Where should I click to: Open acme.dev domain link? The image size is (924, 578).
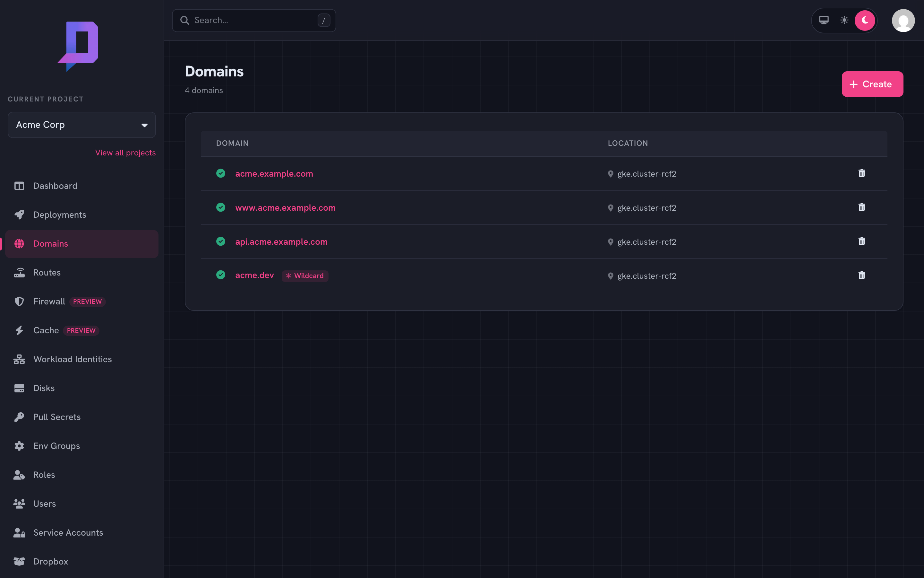254,275
